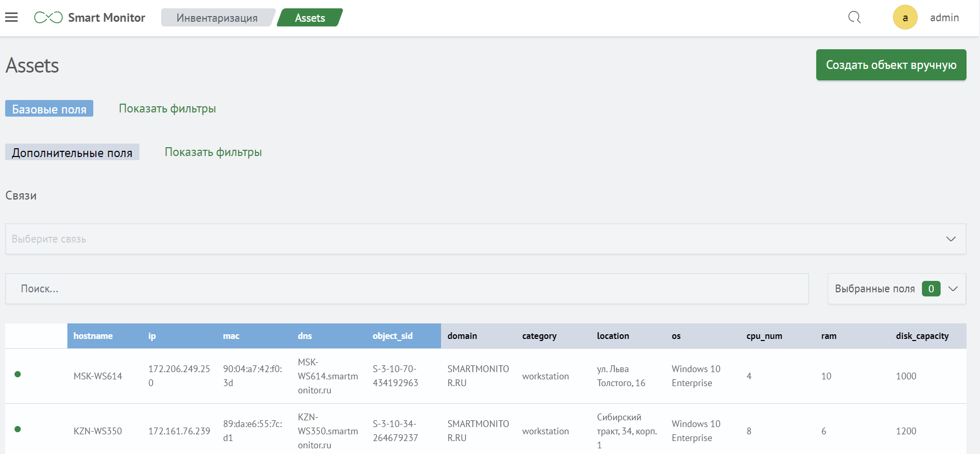The image size is (980, 454).
Task: Click IP cell 172.206.249.250
Action: pyautogui.click(x=179, y=376)
